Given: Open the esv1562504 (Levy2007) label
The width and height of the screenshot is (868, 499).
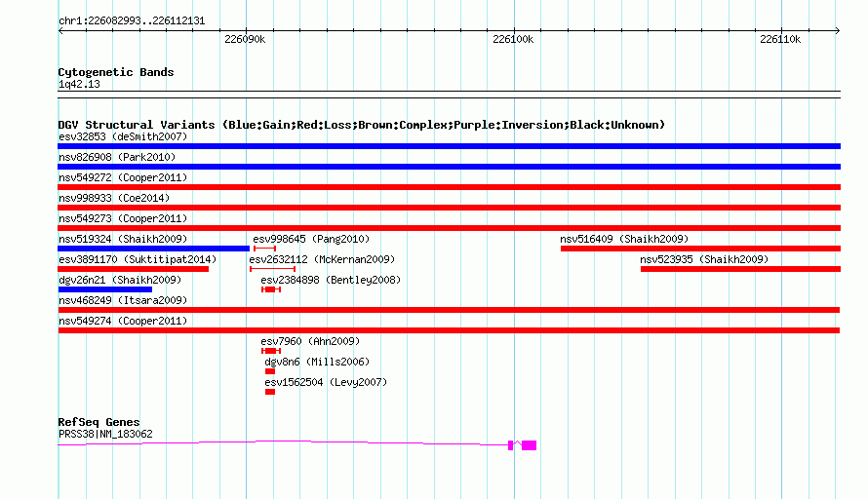Looking at the screenshot, I should pos(326,382).
